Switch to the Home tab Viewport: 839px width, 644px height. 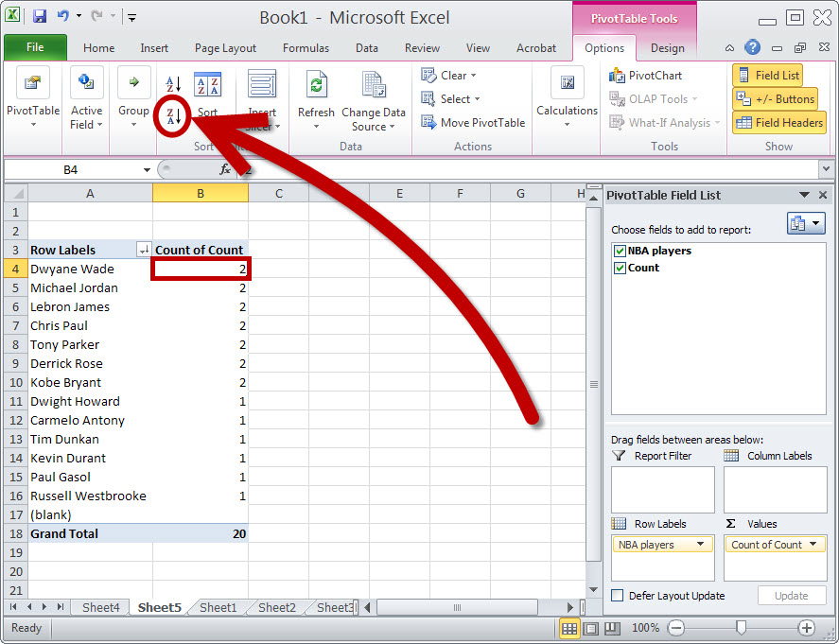coord(99,48)
